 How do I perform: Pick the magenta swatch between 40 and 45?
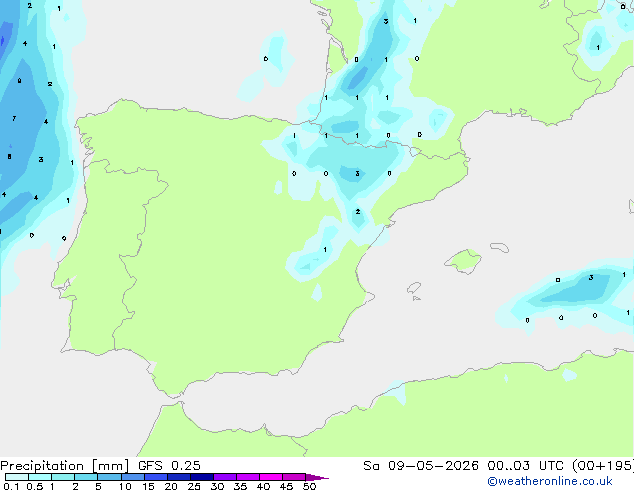pos(271,477)
